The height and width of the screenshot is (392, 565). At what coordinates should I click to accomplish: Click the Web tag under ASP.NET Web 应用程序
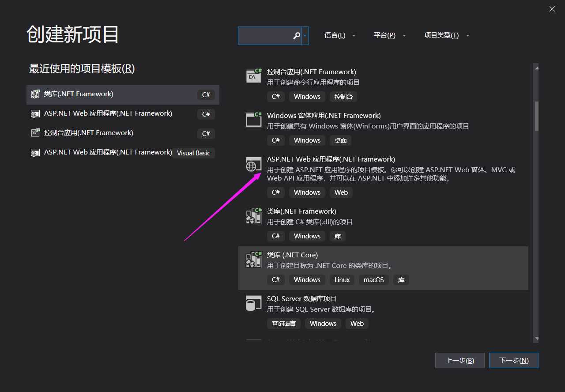click(341, 192)
